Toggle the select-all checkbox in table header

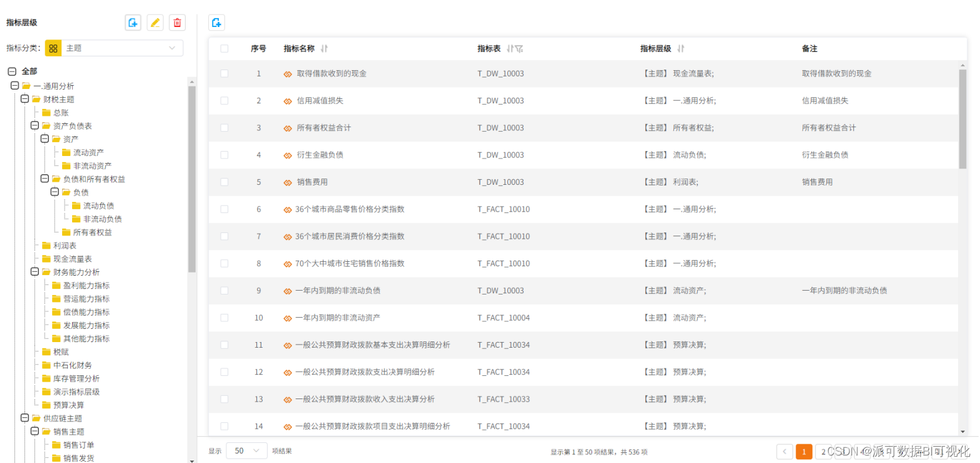(224, 48)
